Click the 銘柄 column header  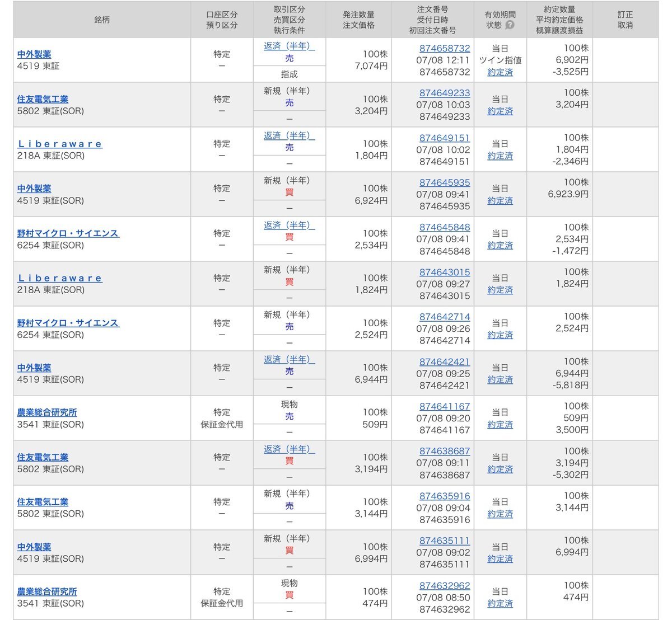click(102, 20)
